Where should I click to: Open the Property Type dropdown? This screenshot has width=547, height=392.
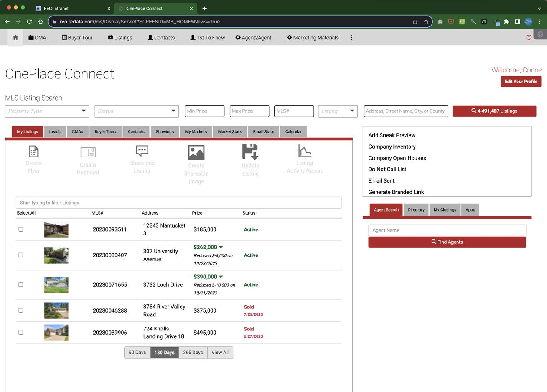[47, 111]
